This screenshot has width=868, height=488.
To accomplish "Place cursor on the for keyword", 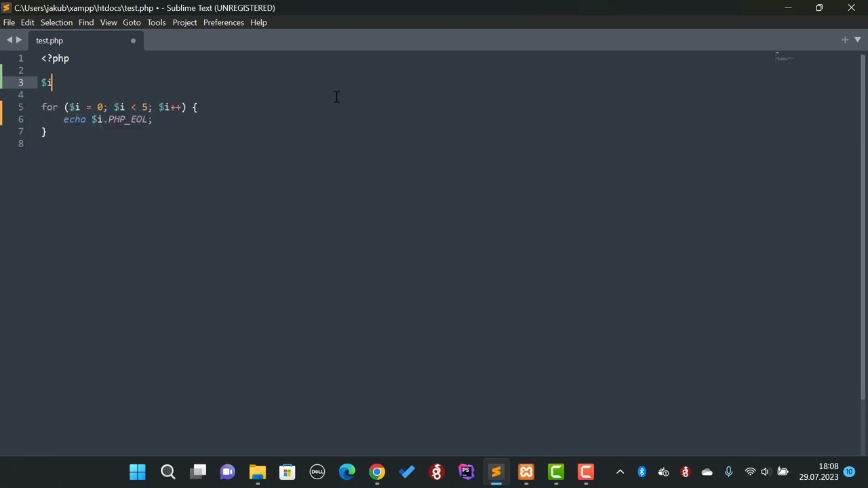I will coord(50,107).
